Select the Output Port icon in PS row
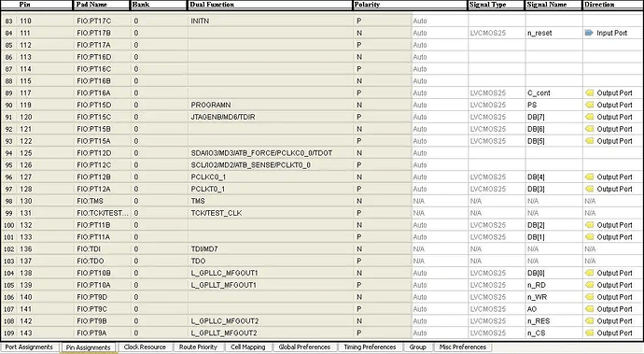 click(x=589, y=105)
